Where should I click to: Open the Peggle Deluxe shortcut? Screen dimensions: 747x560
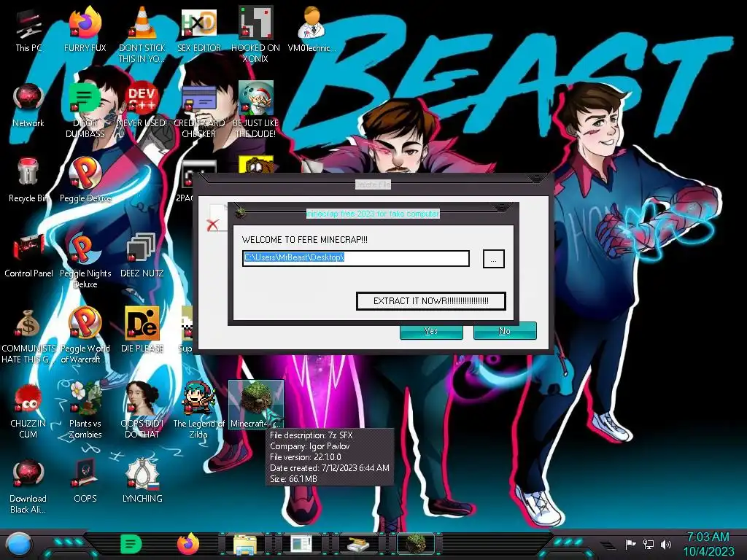point(85,180)
